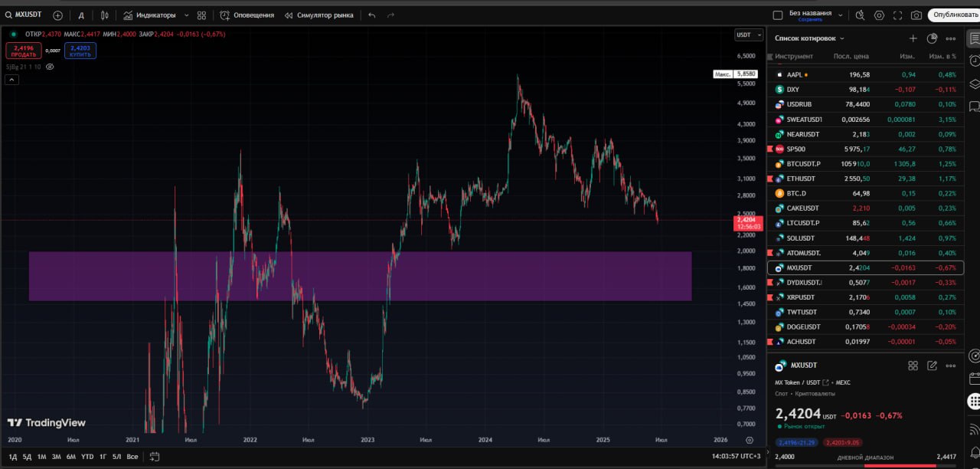
Task: Add a symbol to compare with the plus icon
Action: pyautogui.click(x=57, y=15)
